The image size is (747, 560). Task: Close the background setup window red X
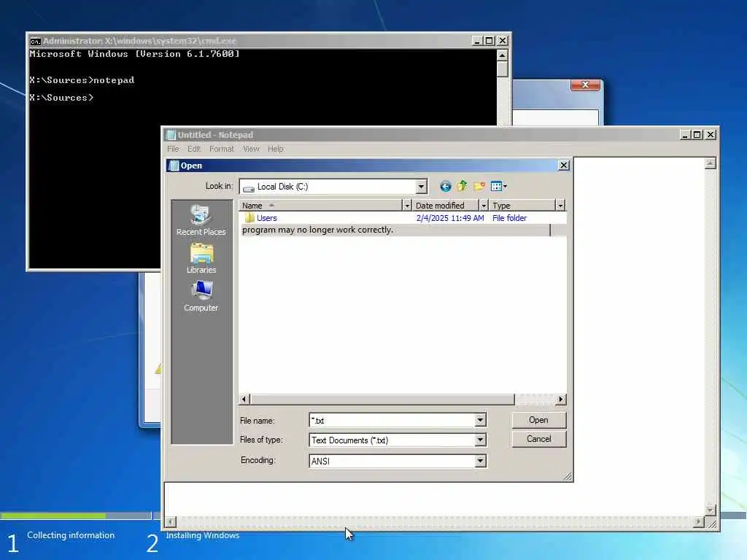[586, 85]
